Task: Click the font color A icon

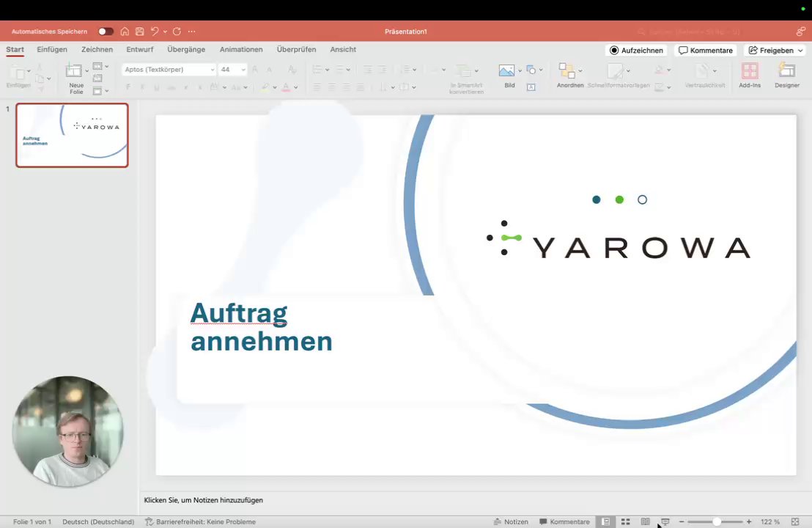Action: click(x=286, y=87)
